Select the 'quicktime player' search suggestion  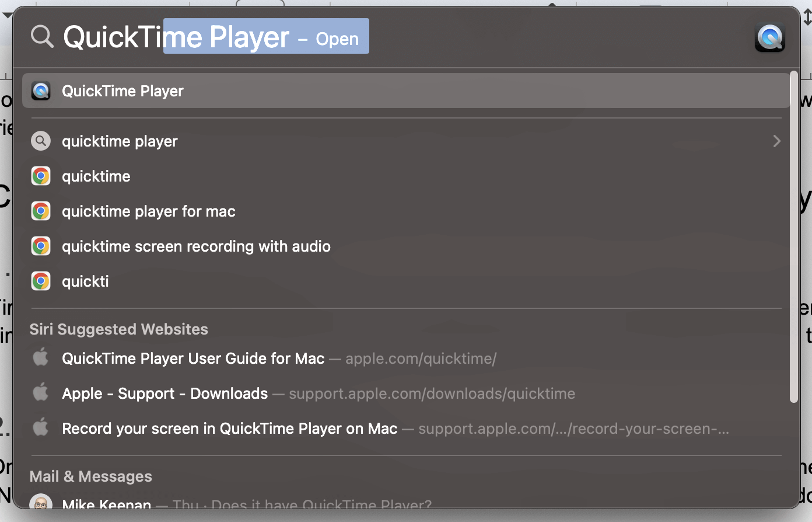(406, 141)
